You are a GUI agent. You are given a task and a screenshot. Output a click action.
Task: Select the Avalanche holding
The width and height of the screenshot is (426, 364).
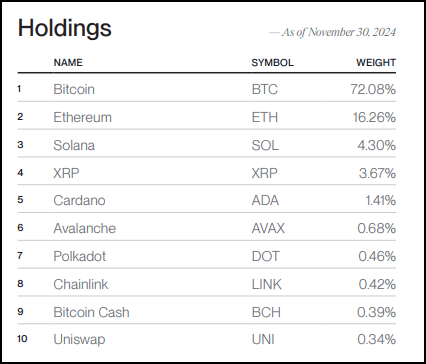click(85, 228)
